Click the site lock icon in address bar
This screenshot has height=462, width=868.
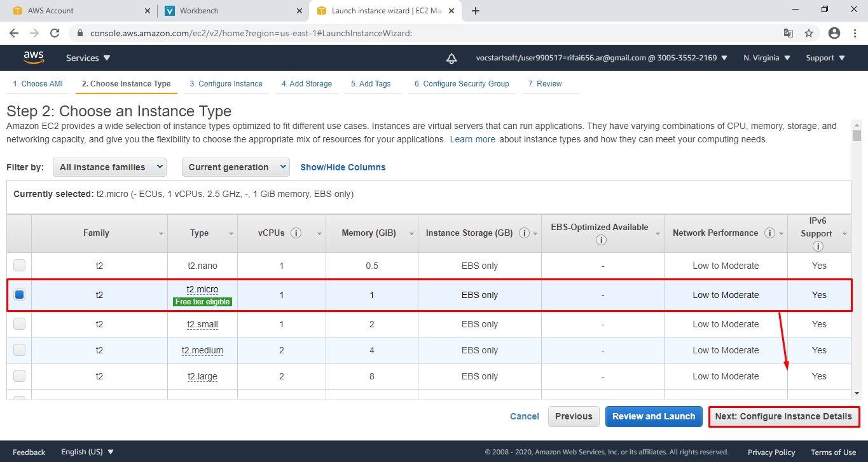tap(80, 33)
